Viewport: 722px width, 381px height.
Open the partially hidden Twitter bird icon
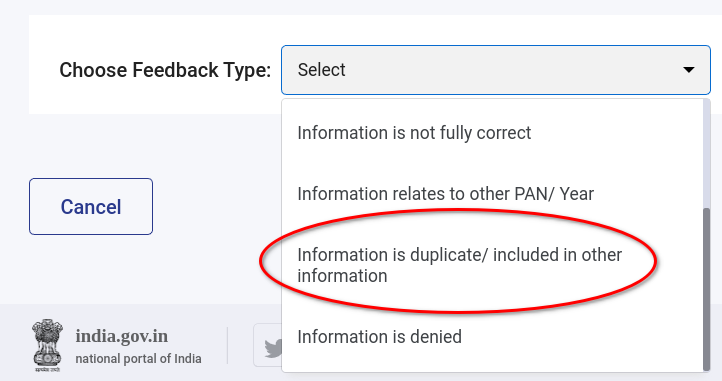point(273,348)
